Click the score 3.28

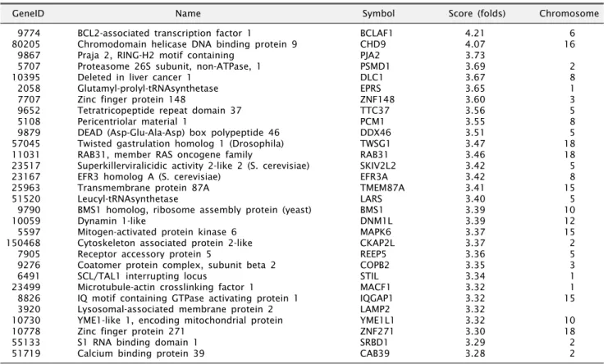click(475, 353)
